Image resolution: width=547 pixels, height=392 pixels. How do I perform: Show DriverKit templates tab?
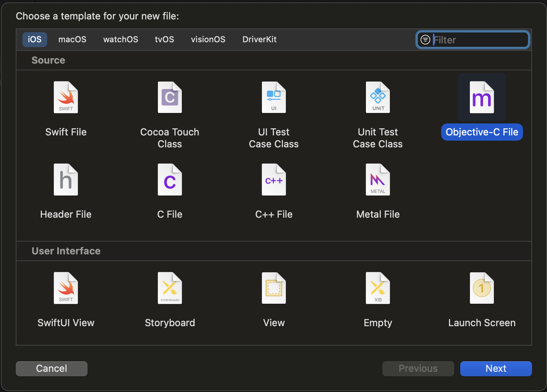point(260,39)
